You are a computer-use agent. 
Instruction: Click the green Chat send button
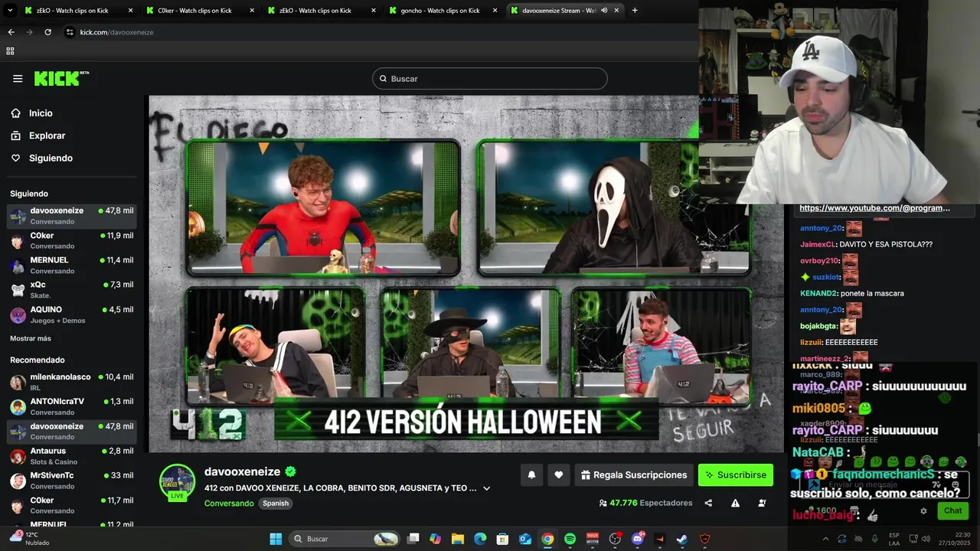tap(952, 510)
